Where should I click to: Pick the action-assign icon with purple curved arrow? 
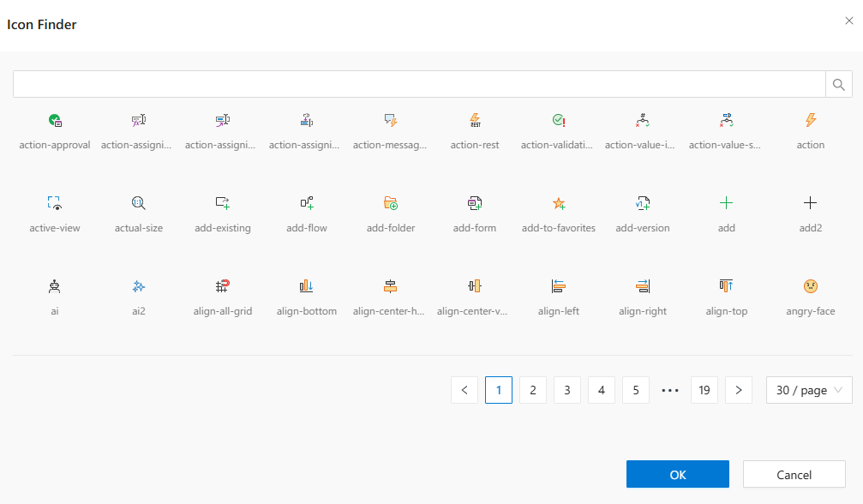click(222, 120)
